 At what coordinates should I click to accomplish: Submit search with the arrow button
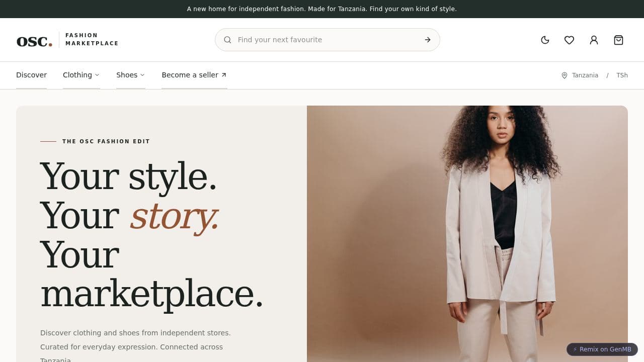[428, 40]
